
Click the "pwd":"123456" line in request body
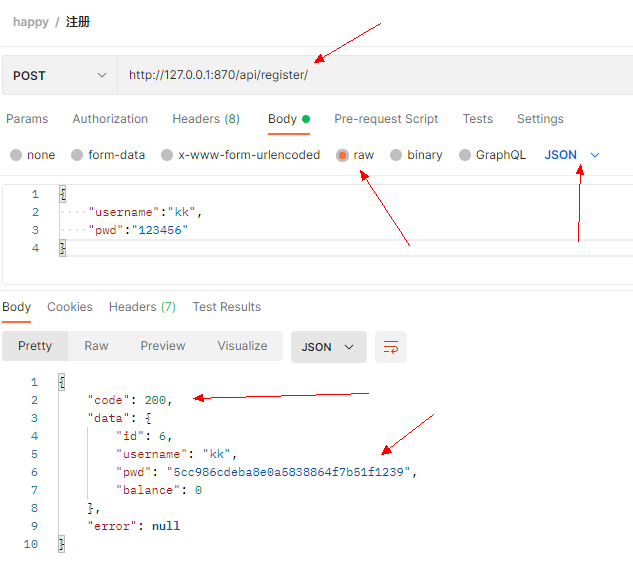[138, 230]
